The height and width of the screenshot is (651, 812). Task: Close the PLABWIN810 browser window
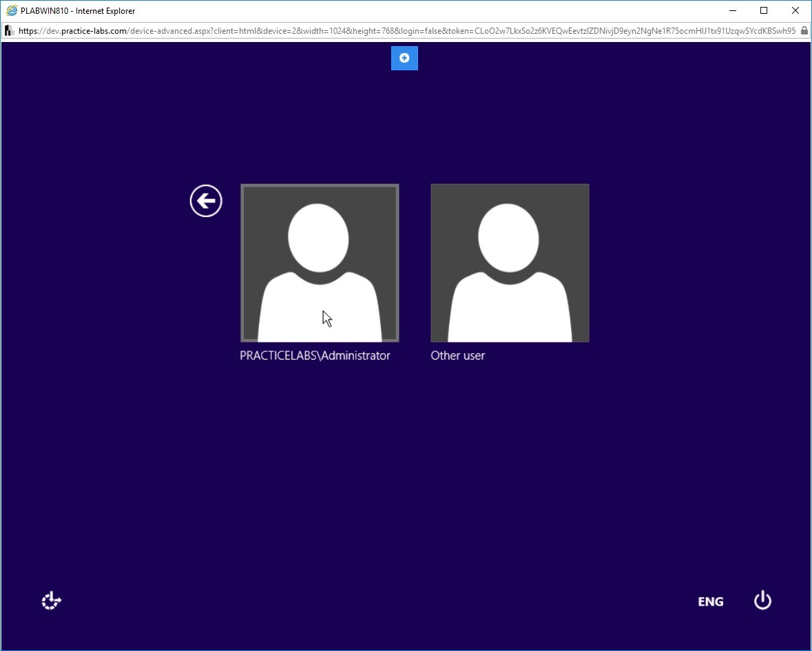795,11
